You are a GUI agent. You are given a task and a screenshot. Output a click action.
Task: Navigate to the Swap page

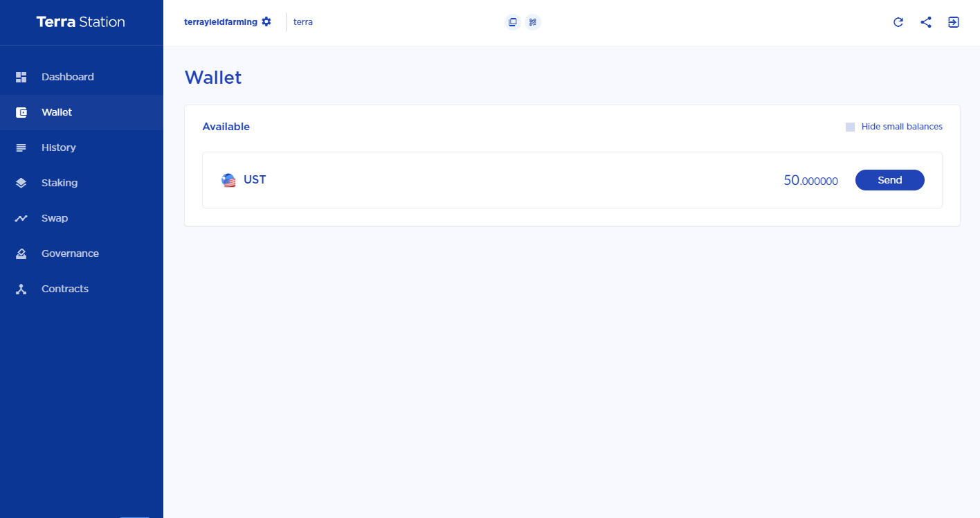(82, 218)
